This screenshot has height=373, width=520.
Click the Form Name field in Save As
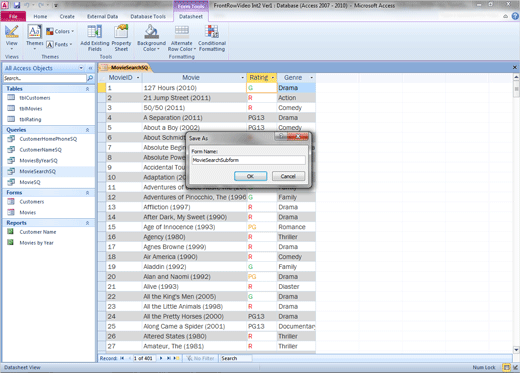(248, 160)
